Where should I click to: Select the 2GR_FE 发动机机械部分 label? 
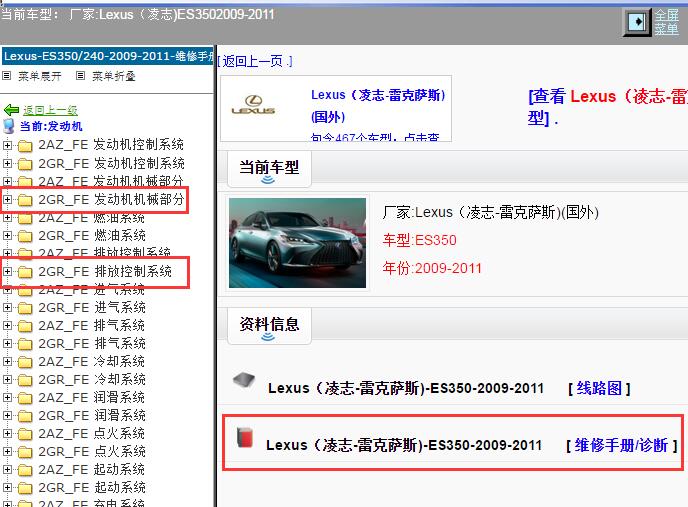(111, 199)
